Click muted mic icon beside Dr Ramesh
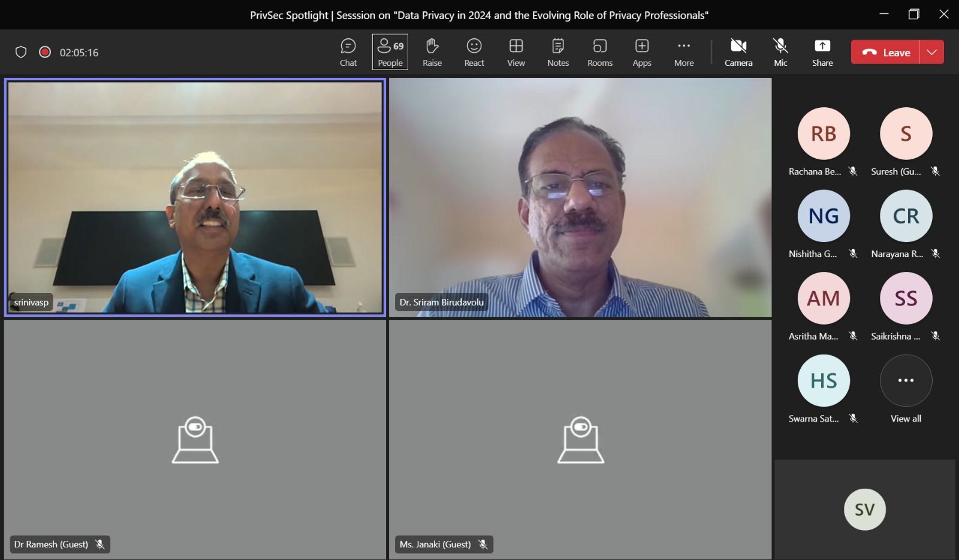The height and width of the screenshot is (560, 959). coord(100,544)
